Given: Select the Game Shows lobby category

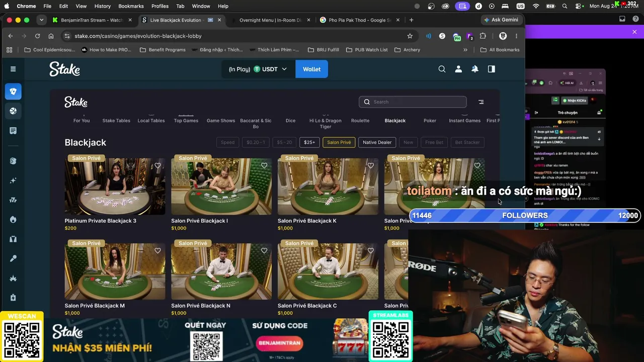Looking at the screenshot, I should (x=221, y=121).
